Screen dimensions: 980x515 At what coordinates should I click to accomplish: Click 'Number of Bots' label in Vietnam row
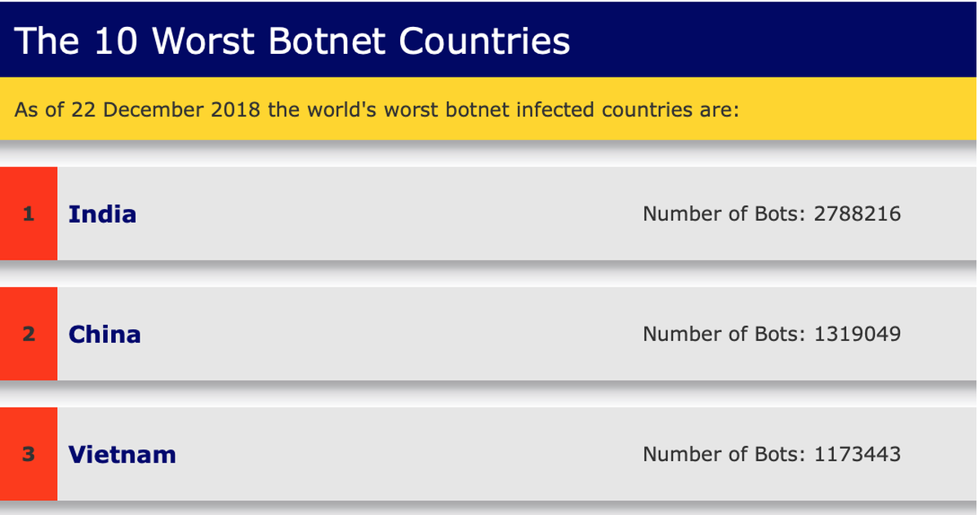(x=724, y=454)
